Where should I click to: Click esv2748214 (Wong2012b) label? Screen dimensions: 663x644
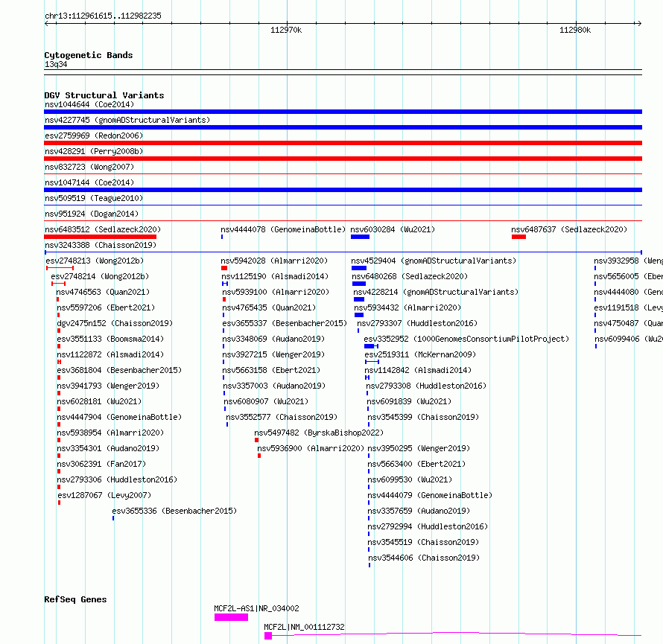click(100, 276)
